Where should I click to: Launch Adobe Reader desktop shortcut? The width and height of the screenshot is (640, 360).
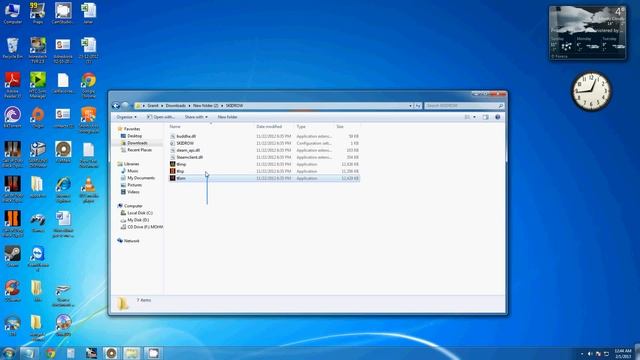12,84
